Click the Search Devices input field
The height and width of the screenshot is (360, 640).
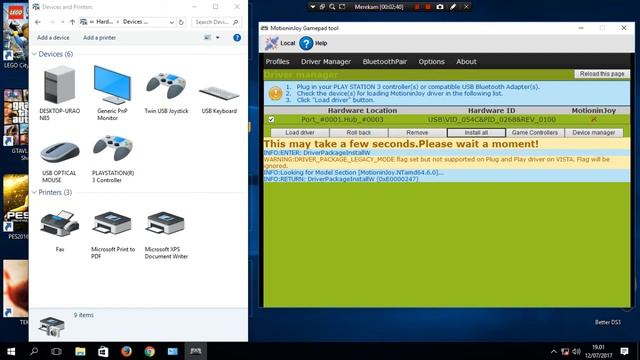click(x=216, y=22)
